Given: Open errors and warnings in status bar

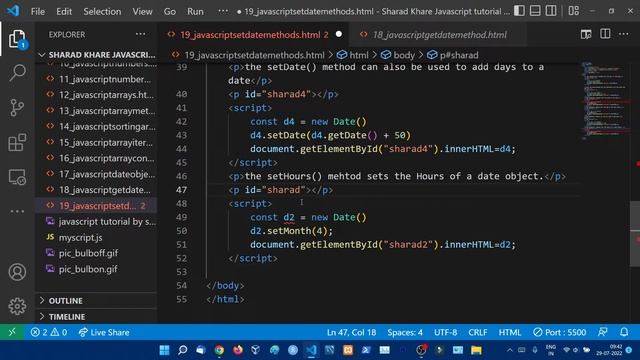Looking at the screenshot, I should point(49,332).
